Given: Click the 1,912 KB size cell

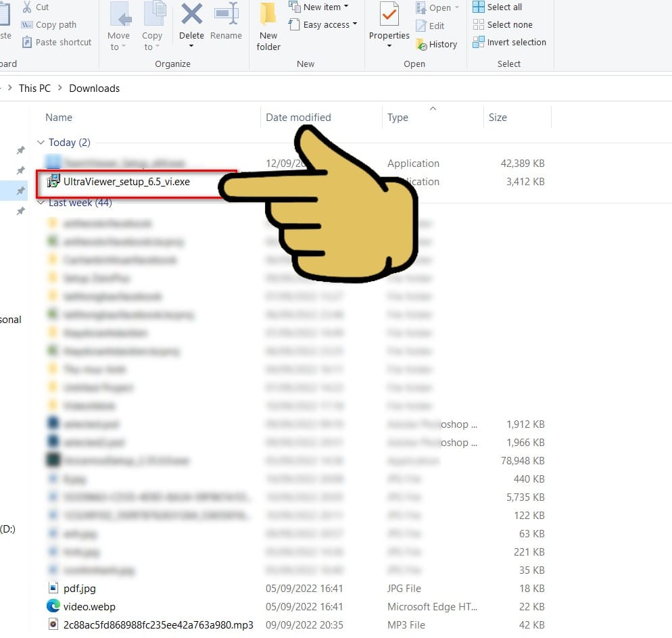Looking at the screenshot, I should [525, 424].
